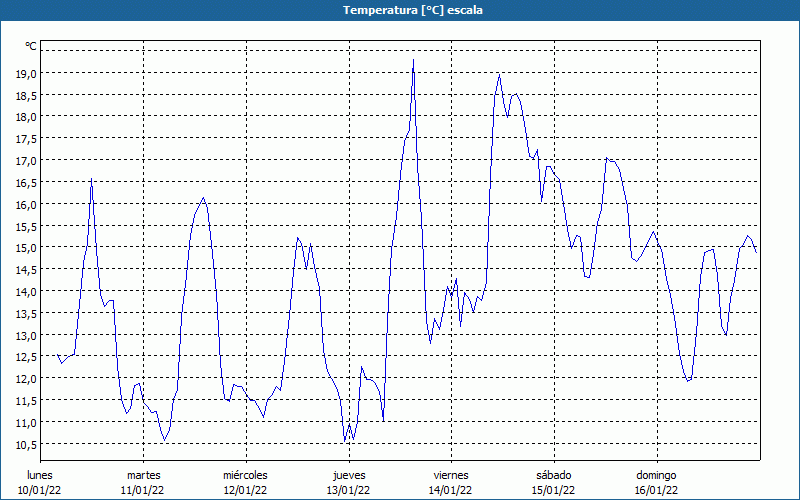Click the 11/01/22 date label

[142, 490]
